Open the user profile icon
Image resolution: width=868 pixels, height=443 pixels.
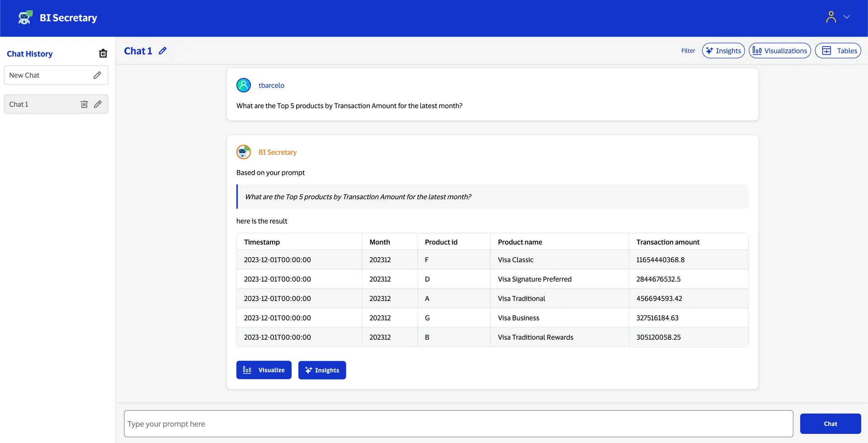(831, 17)
